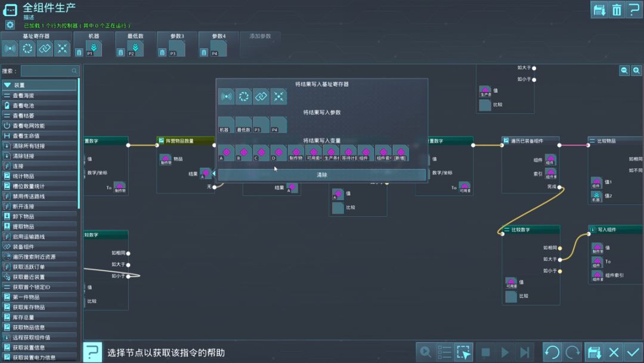Click the save-to-library icon at top right
Image resolution: width=644 pixels, height=363 pixels.
[x=599, y=10]
